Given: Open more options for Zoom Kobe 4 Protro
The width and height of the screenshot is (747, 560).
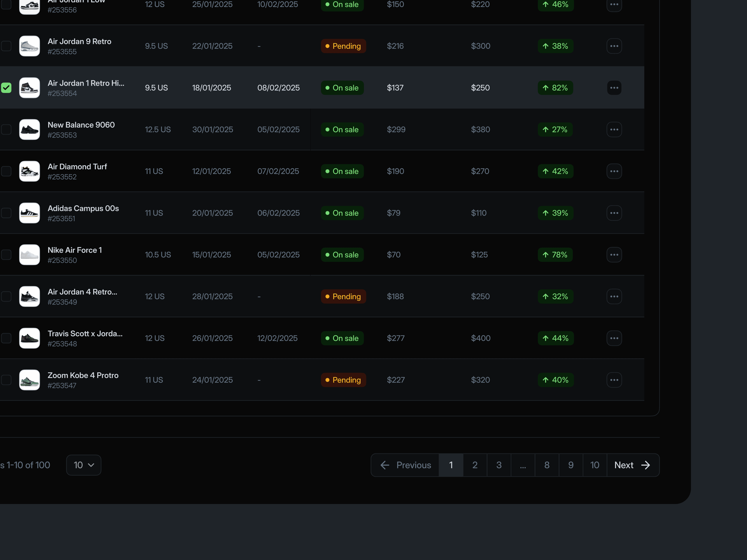Looking at the screenshot, I should [x=614, y=380].
